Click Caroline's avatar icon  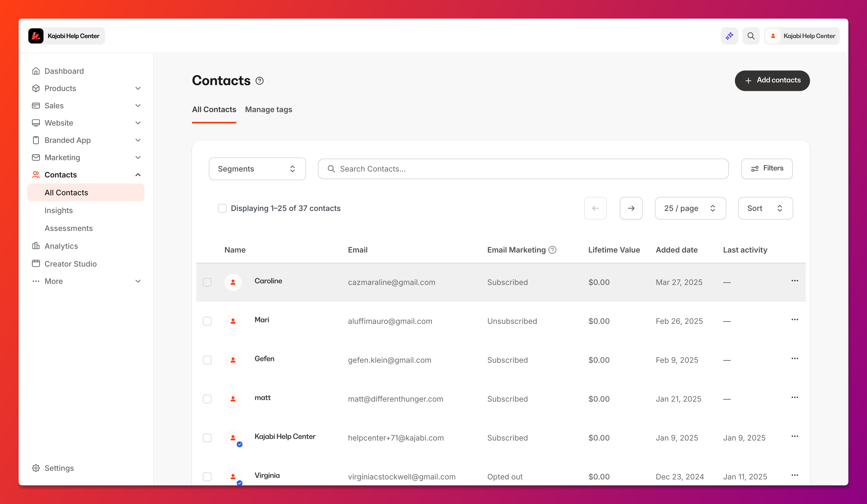[x=233, y=282]
